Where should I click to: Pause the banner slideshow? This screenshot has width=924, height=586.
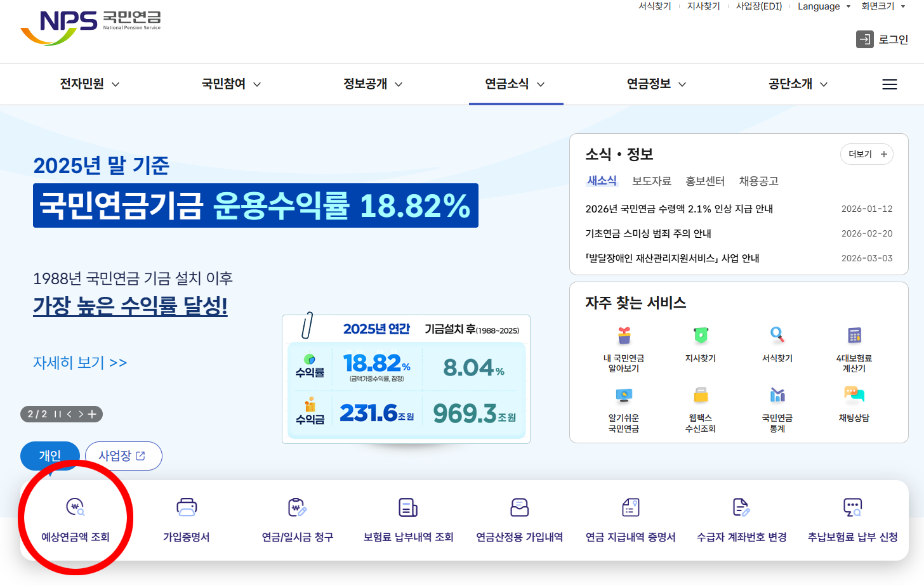58,414
